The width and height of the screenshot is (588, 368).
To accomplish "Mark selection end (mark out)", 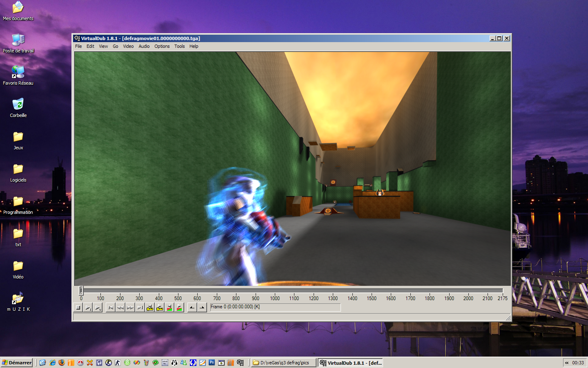I will pos(202,307).
